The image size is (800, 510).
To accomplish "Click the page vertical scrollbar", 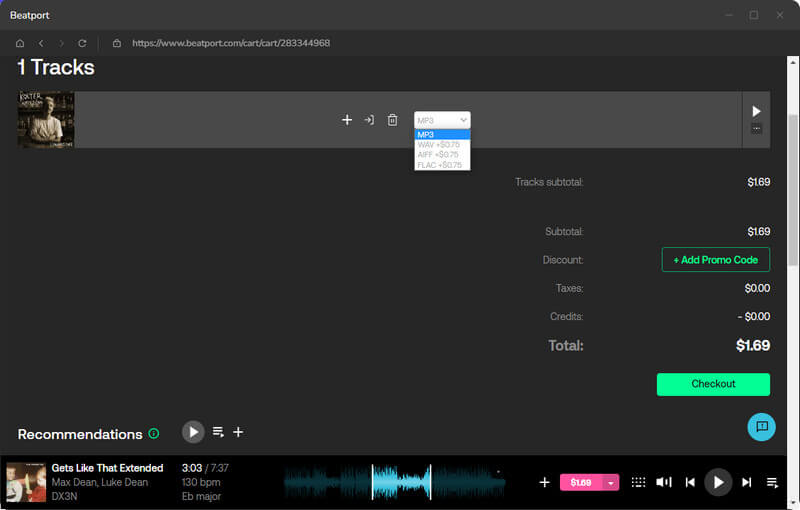I will coord(793,190).
